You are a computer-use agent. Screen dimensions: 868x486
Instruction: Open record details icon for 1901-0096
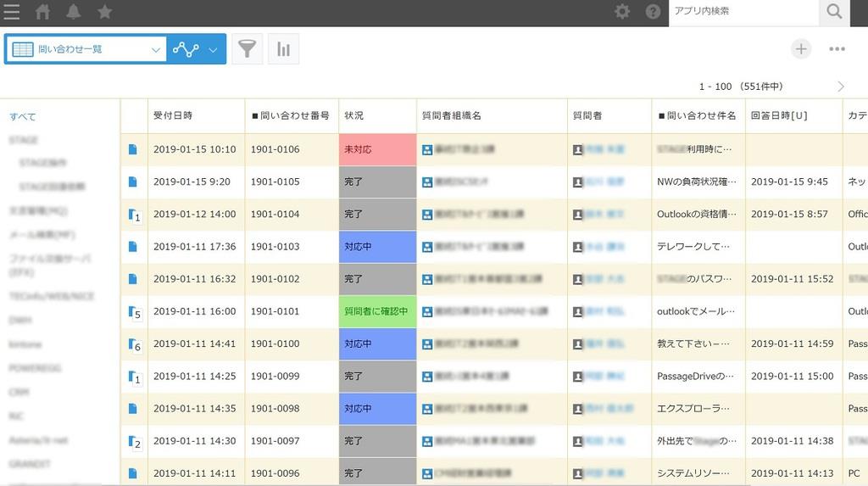pyautogui.click(x=133, y=474)
